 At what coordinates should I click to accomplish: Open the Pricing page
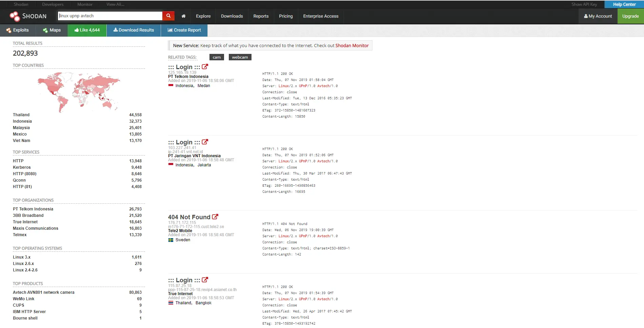(x=286, y=16)
